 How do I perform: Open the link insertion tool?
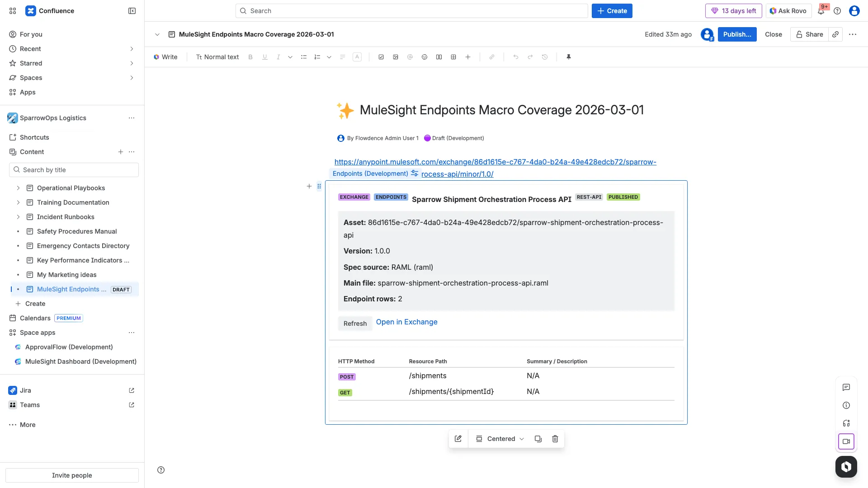(492, 57)
